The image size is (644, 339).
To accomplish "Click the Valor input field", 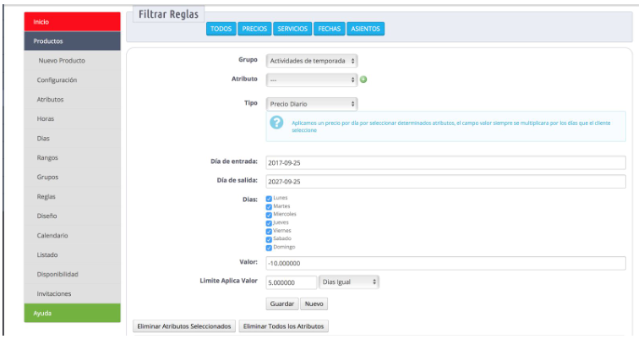I will pyautogui.click(x=445, y=264).
